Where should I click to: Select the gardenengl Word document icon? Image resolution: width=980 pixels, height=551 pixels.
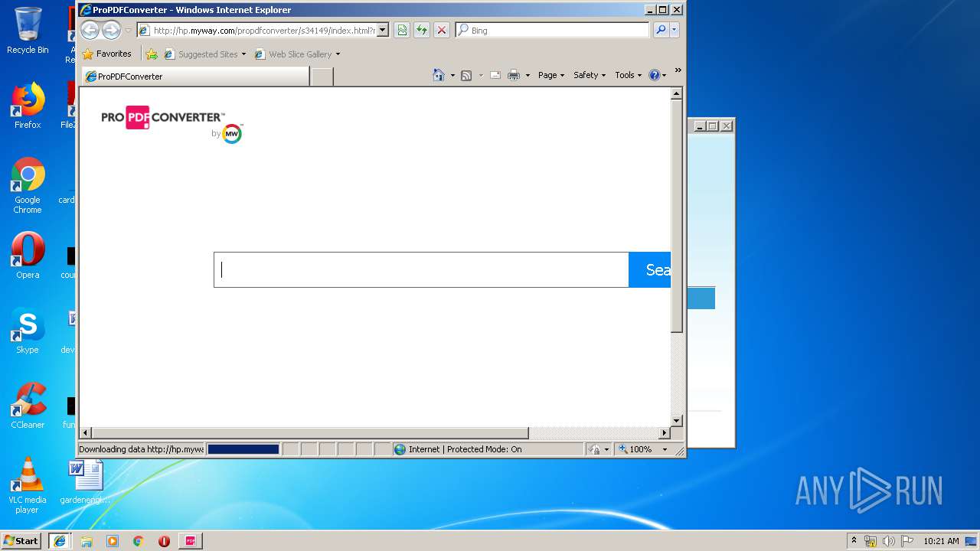point(86,482)
